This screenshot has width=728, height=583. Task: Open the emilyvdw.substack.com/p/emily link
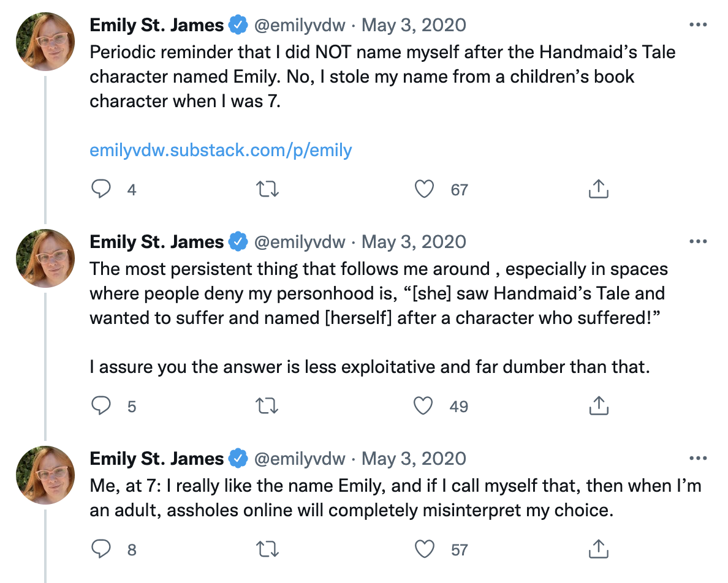221,150
